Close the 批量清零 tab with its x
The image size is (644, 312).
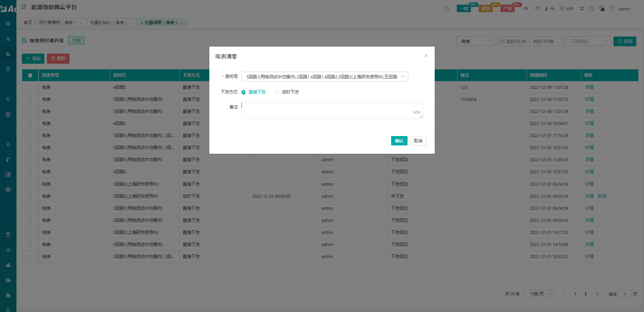[182, 23]
